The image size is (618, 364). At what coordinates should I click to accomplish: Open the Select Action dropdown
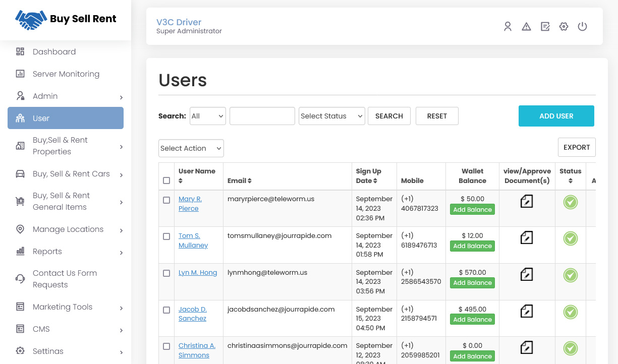click(191, 148)
